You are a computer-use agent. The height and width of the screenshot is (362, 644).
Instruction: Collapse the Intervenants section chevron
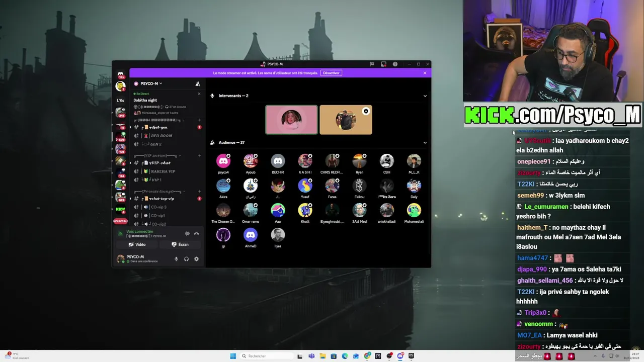point(425,96)
